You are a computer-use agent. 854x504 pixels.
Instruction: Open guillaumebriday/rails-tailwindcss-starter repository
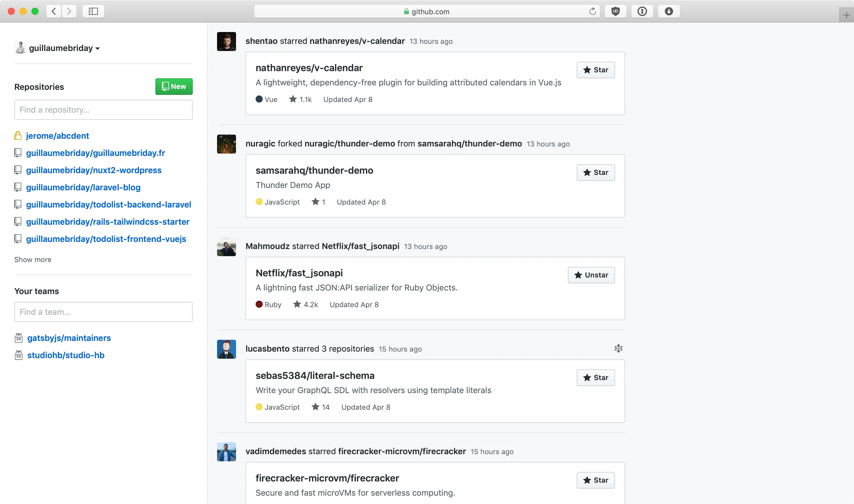(108, 222)
